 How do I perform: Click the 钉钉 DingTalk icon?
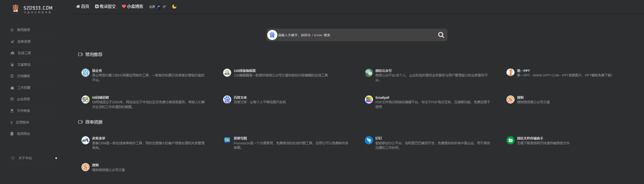pyautogui.click(x=369, y=140)
